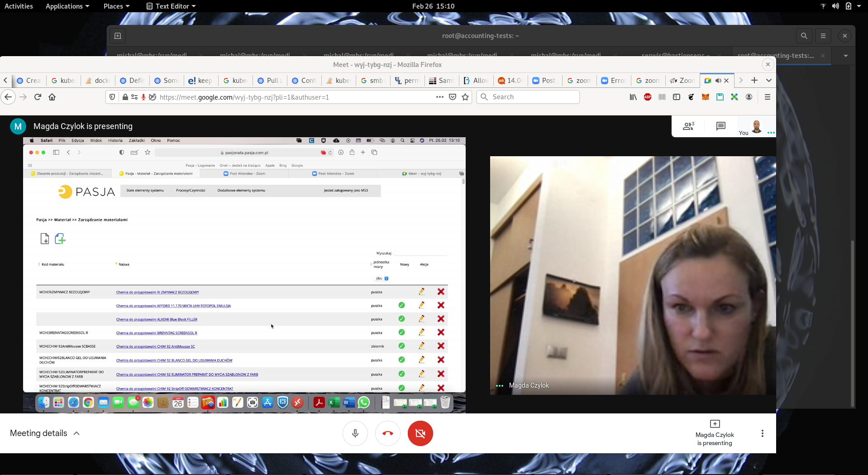Open the microphone permission indicator in address bar
The image size is (868, 475).
point(143,97)
